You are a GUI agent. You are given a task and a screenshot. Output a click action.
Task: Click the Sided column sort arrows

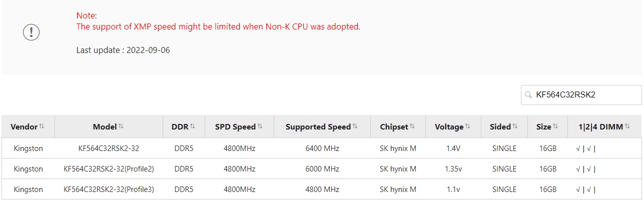pos(515,126)
